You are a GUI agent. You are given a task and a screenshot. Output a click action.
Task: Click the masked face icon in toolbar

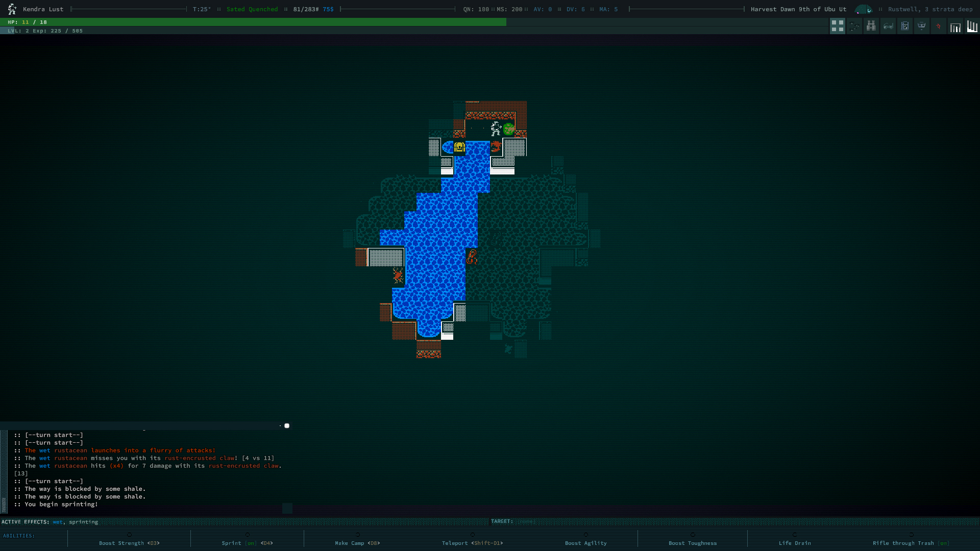[921, 26]
